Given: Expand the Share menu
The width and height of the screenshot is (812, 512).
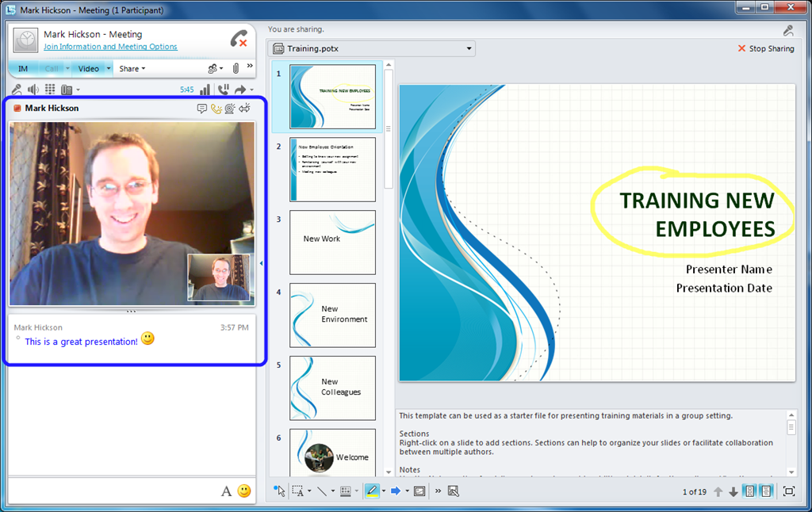Looking at the screenshot, I should (132, 68).
